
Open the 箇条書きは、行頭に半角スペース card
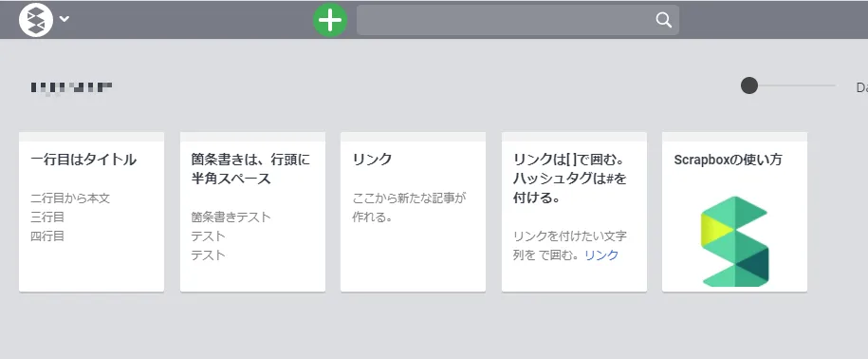click(x=252, y=212)
